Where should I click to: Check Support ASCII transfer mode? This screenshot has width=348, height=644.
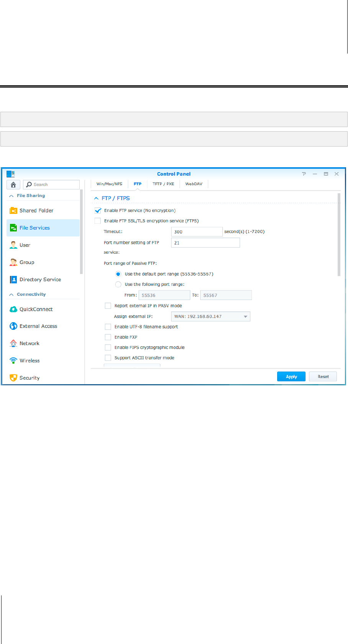108,358
